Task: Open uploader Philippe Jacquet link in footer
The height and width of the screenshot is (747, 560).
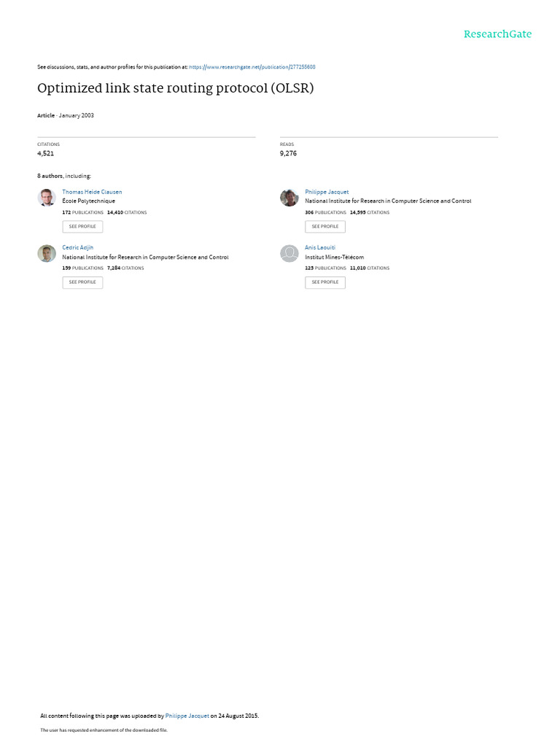Action: pos(187,716)
